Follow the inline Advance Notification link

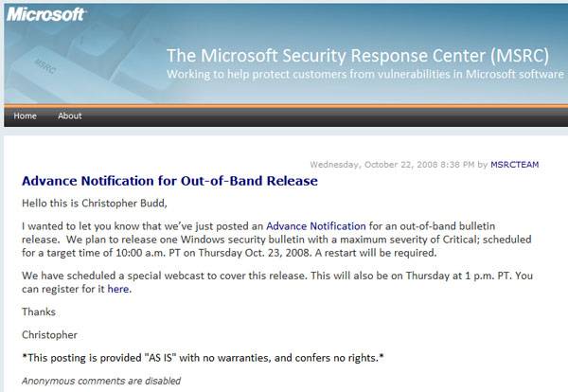click(315, 226)
